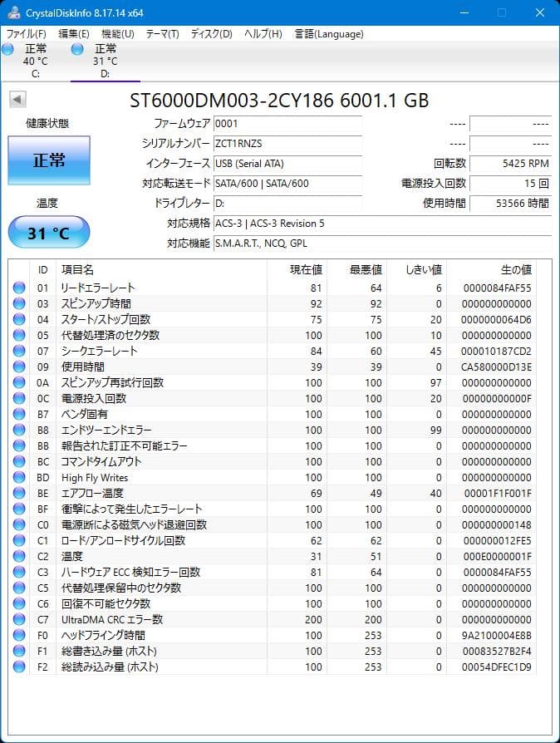This screenshot has height=743, width=560.
Task: Click status icon for ベンダ固有 row
Action: click(x=19, y=414)
